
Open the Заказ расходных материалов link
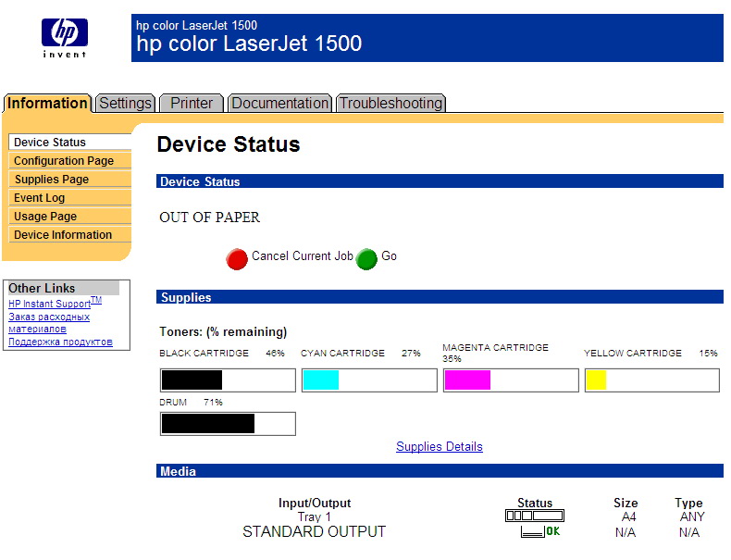click(49, 323)
